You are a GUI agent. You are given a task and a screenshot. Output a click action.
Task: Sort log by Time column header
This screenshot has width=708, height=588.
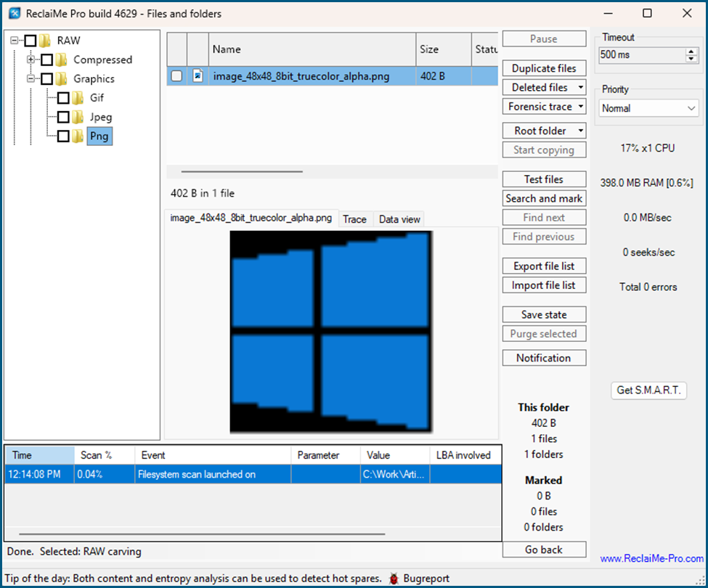(40, 455)
